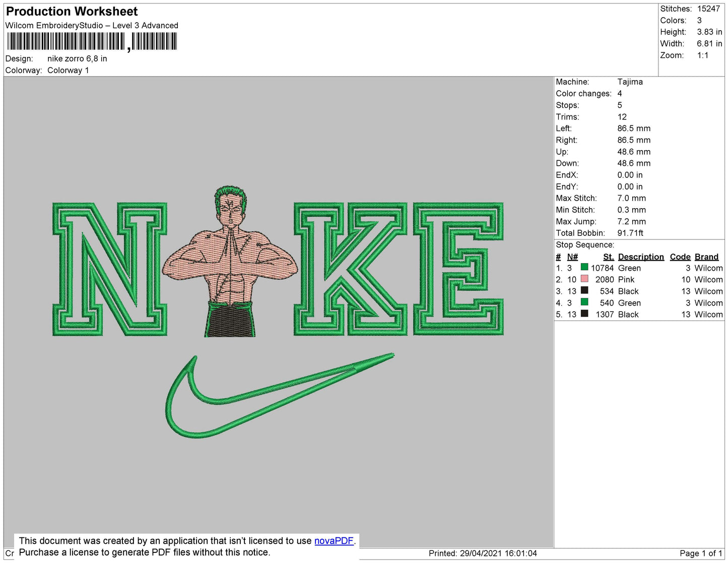
Task: Click the 'Code' column header
Action: [x=680, y=257]
